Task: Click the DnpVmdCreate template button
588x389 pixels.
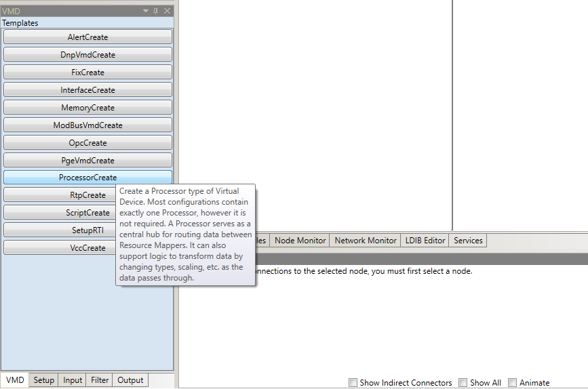Action: pos(87,54)
